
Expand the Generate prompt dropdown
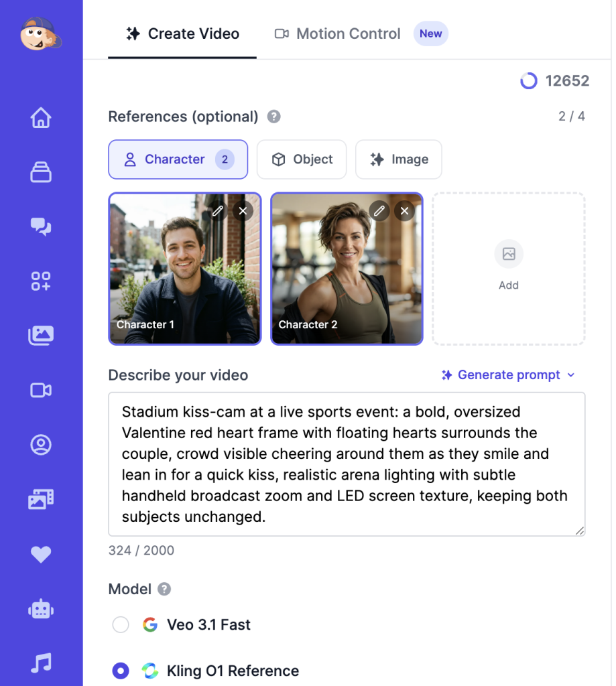[508, 375]
